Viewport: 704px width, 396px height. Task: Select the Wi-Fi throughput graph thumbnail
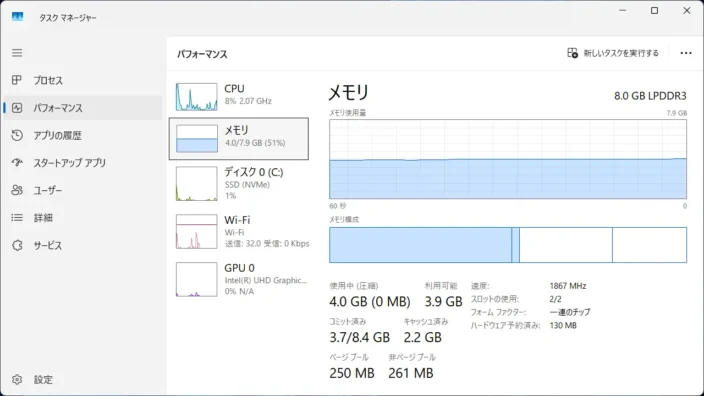click(197, 231)
